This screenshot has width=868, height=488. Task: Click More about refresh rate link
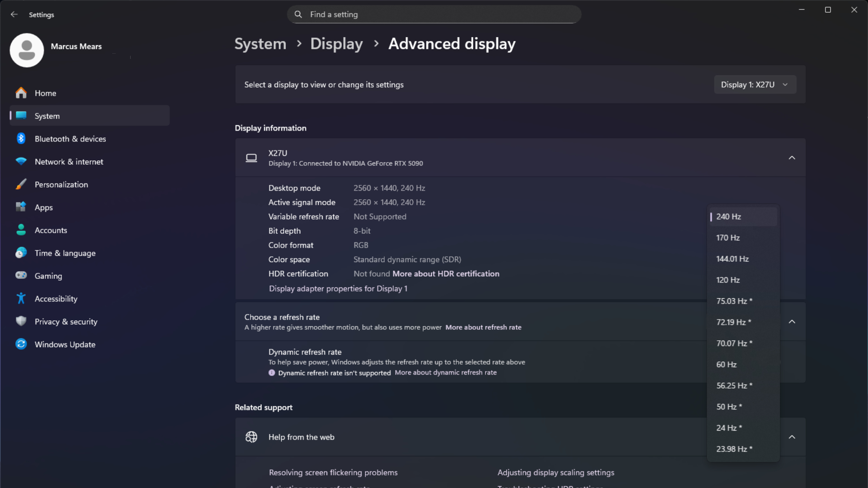[x=483, y=327]
